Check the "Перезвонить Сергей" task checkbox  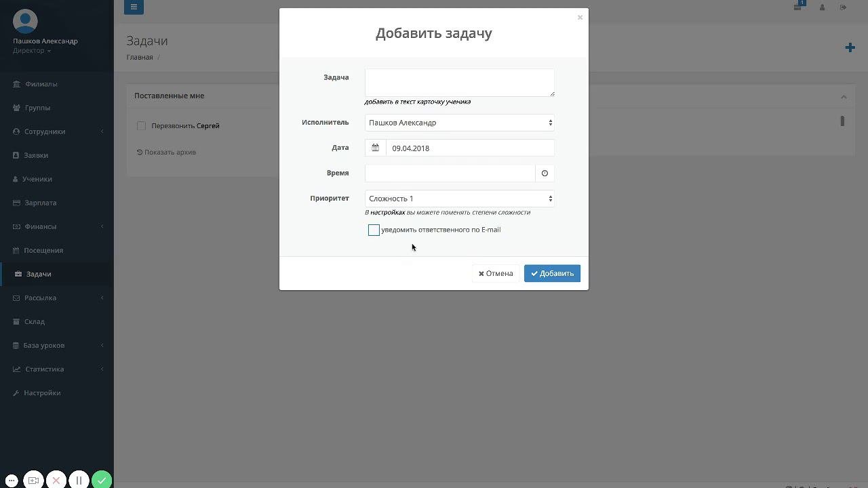(x=141, y=126)
